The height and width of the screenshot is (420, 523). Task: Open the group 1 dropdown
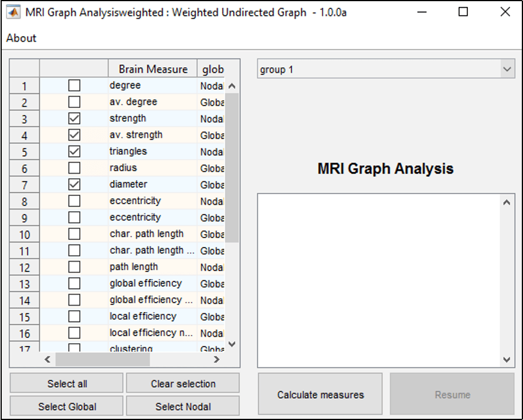508,69
